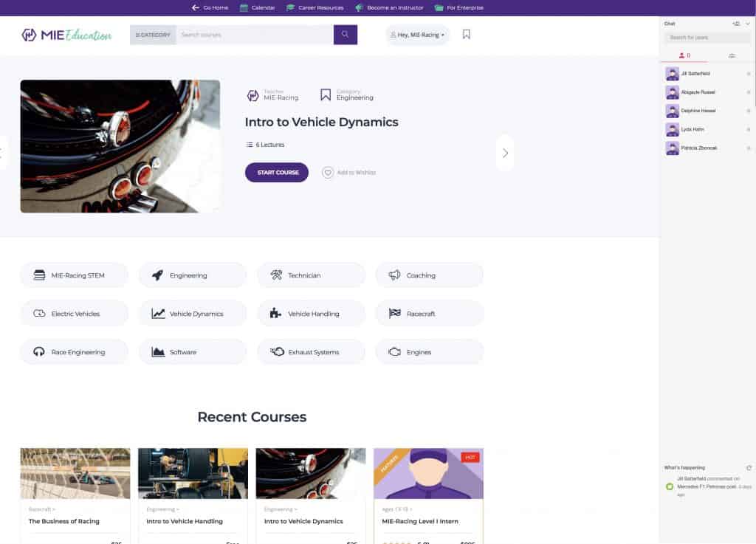Click the START COURSE button
The height and width of the screenshot is (544, 756).
(277, 173)
